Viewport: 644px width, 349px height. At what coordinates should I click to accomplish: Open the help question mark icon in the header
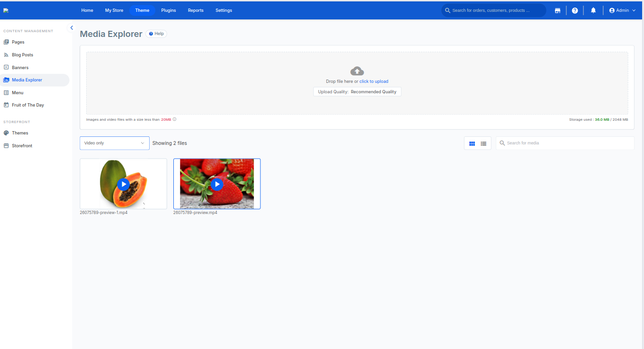click(575, 10)
